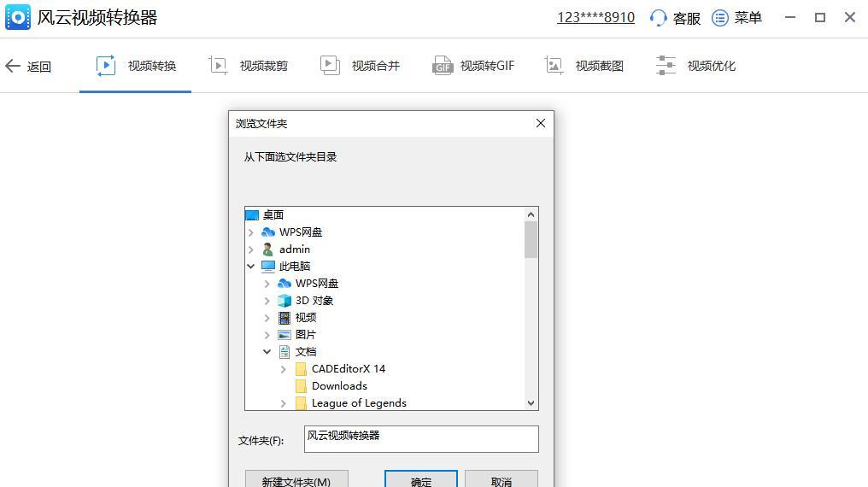The image size is (868, 487).
Task: Click the 3D 对象 cube icon
Action: coord(284,301)
